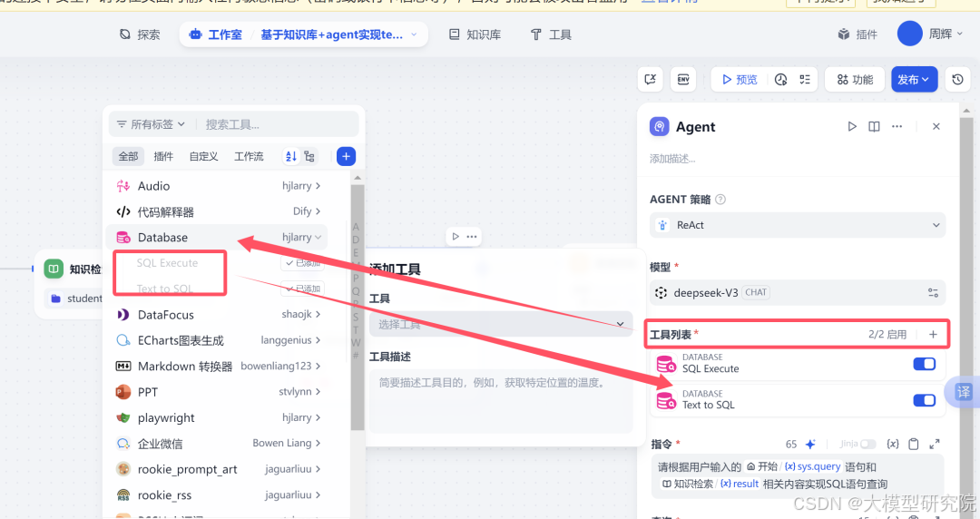Expand the Markdown 转换器 tool entry
The image size is (980, 519).
218,366
